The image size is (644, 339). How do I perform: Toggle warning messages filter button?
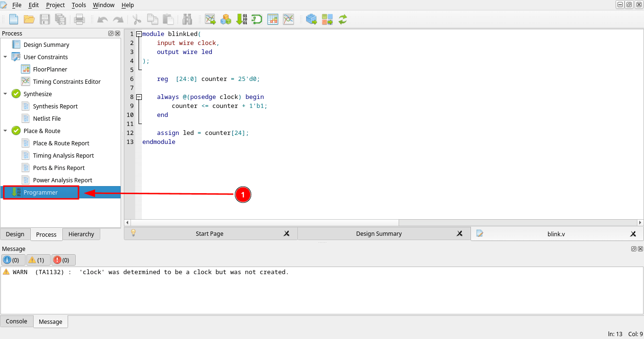pyautogui.click(x=38, y=260)
